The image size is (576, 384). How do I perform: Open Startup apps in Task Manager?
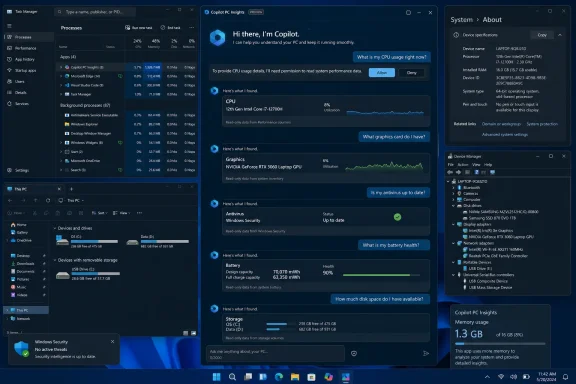25,70
